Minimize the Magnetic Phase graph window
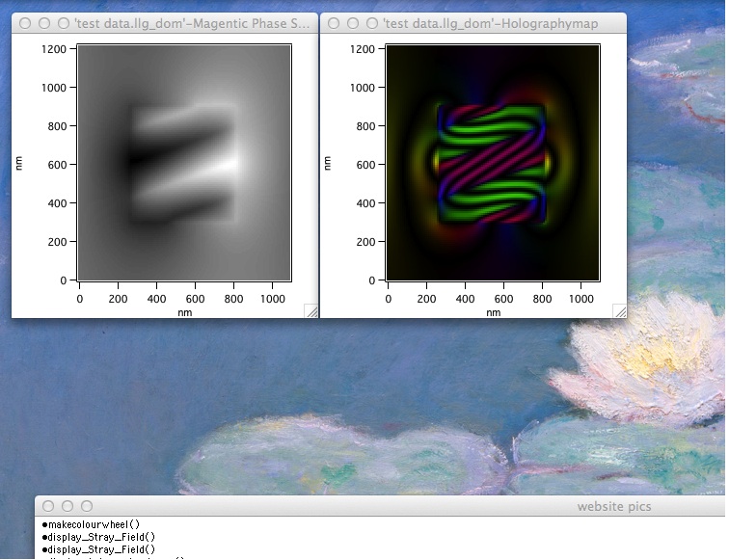The image size is (729, 560). 44,23
